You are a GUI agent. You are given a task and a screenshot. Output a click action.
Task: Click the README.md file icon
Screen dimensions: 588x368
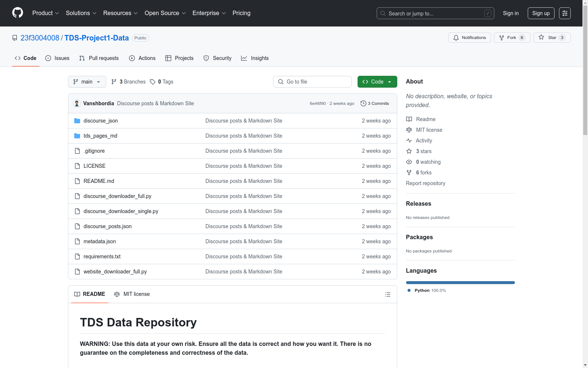[77, 181]
